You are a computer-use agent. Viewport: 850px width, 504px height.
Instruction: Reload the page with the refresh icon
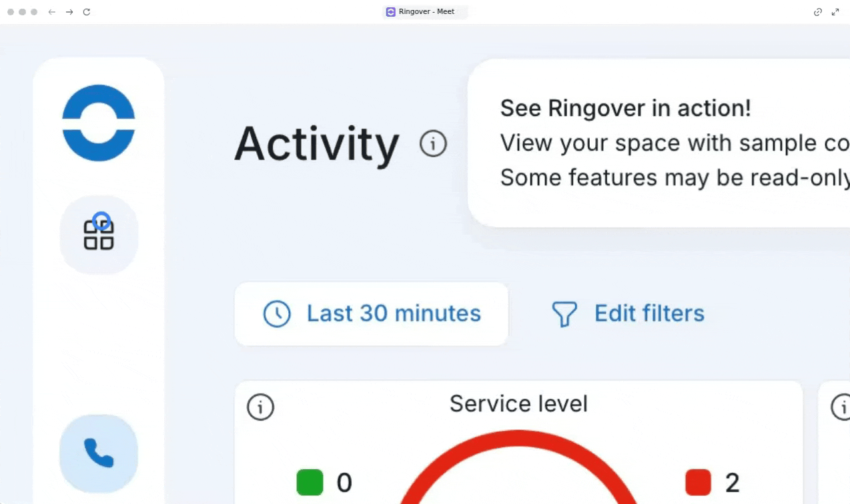point(87,12)
